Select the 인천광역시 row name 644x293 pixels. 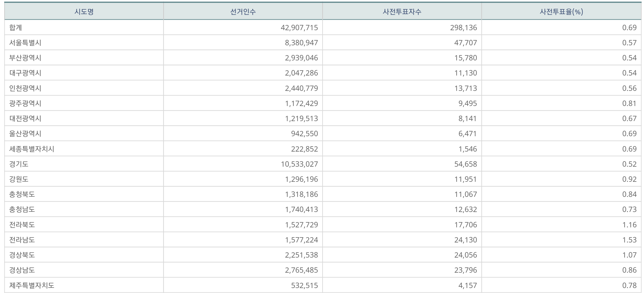click(x=25, y=88)
